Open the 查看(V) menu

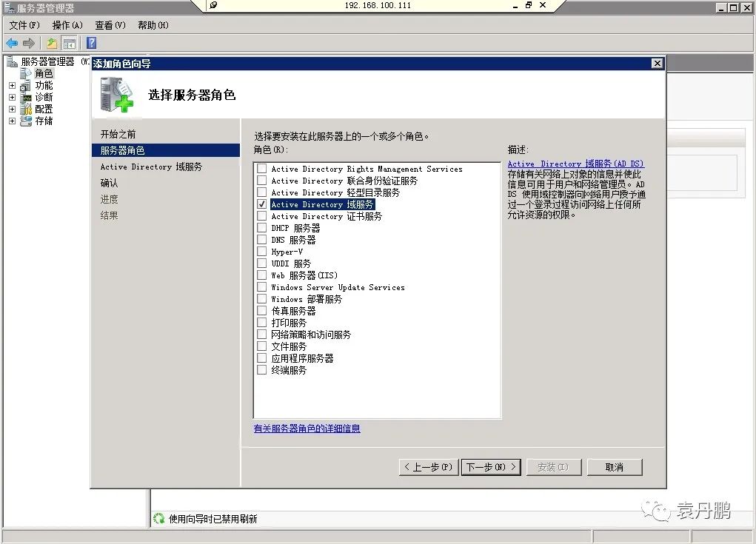coord(110,25)
